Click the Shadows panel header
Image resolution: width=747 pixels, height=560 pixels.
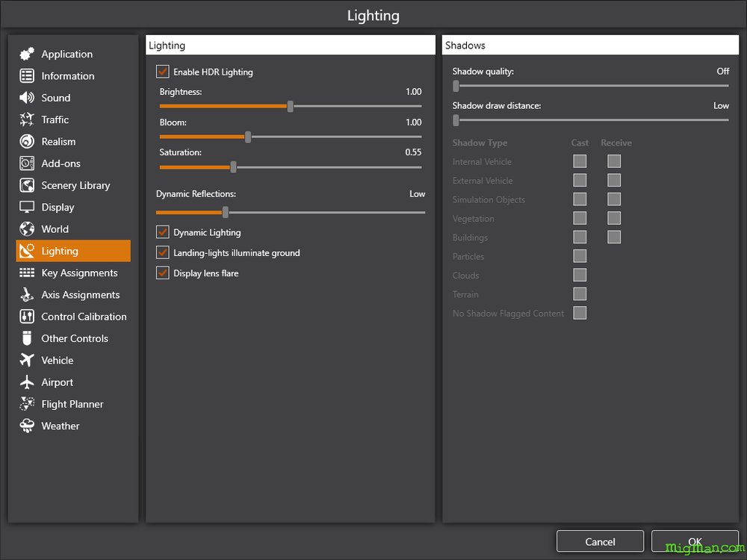[590, 46]
